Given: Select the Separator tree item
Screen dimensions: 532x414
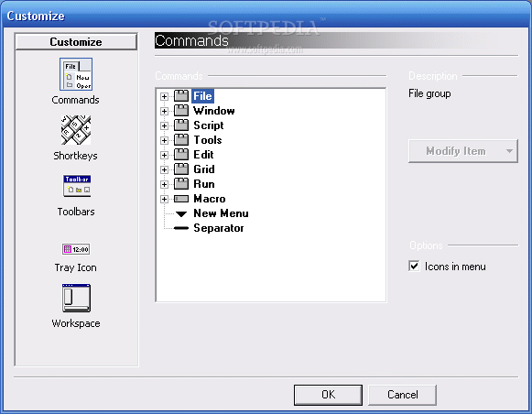Looking at the screenshot, I should (x=219, y=228).
